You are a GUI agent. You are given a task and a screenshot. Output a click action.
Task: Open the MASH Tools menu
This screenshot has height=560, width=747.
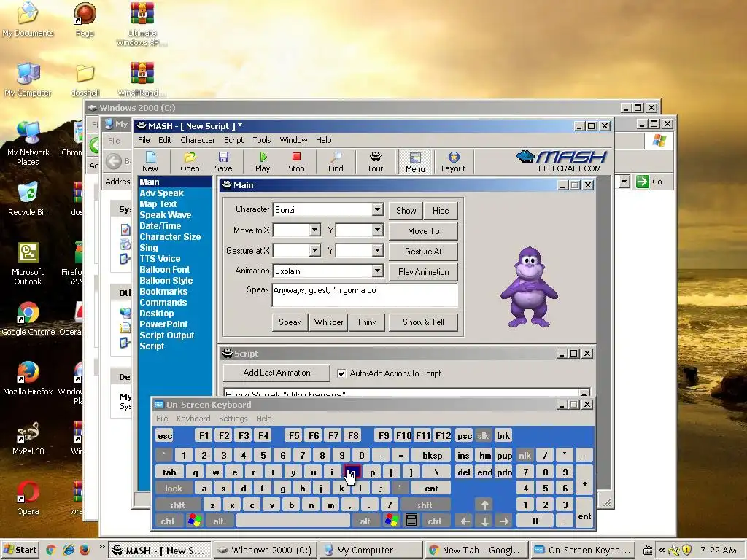262,140
